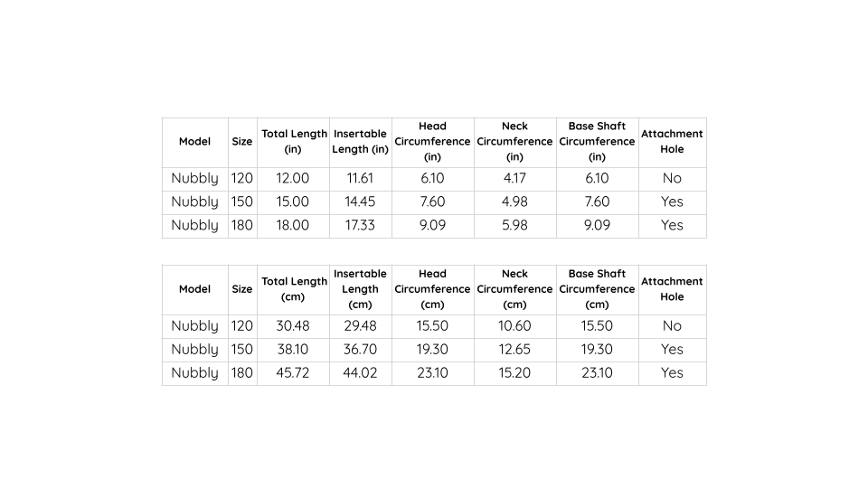Click the Total Length (in) column header

[294, 142]
